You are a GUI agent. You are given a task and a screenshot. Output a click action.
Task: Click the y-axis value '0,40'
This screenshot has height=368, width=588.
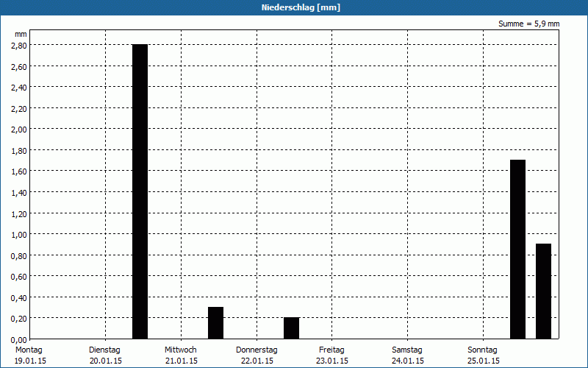[21, 298]
